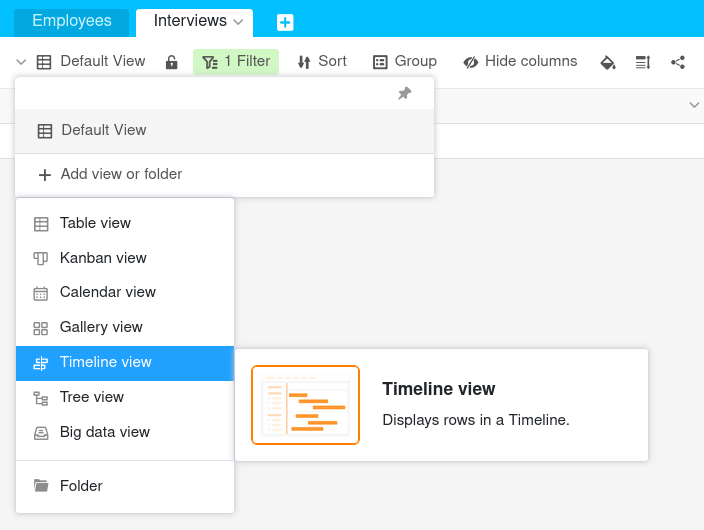The image size is (704, 530).
Task: Choose Calendar view option
Action: pyautogui.click(x=107, y=292)
